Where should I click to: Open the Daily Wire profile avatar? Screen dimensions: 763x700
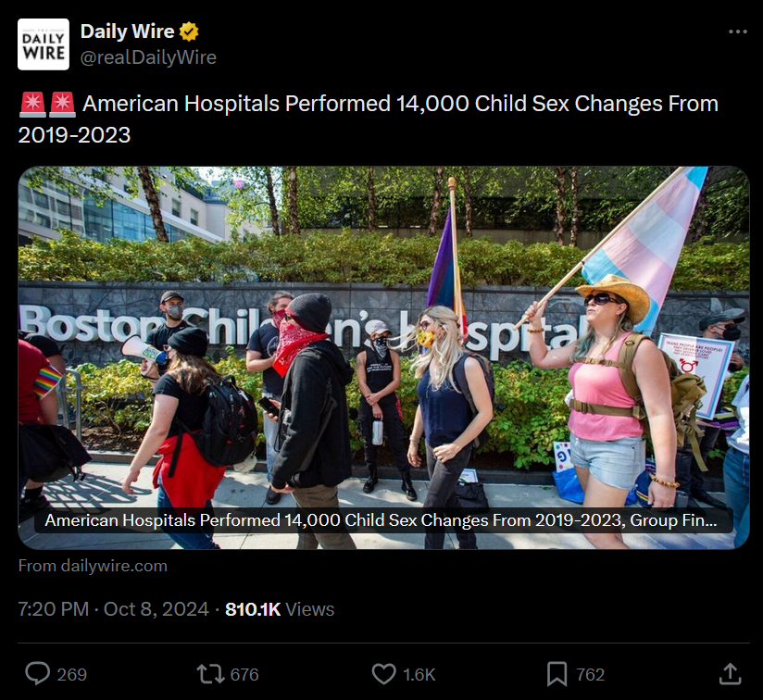(44, 44)
